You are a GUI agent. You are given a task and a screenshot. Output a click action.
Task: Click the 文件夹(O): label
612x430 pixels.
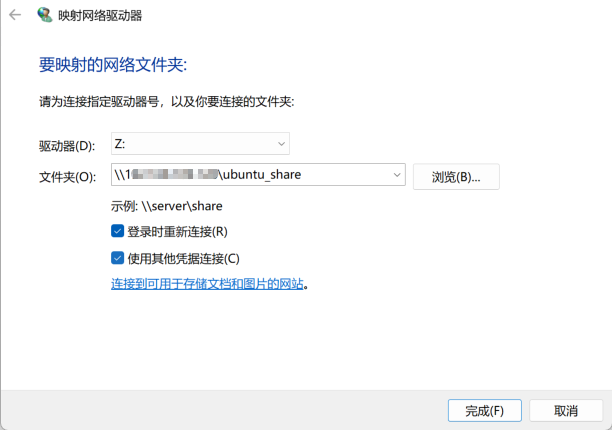tap(67, 177)
